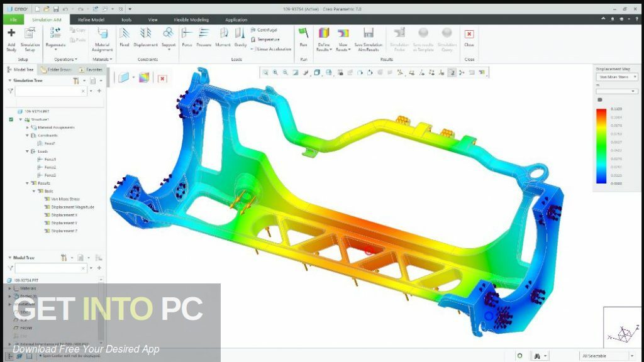
Task: Select Von Mises Stress result
Action: [62, 199]
